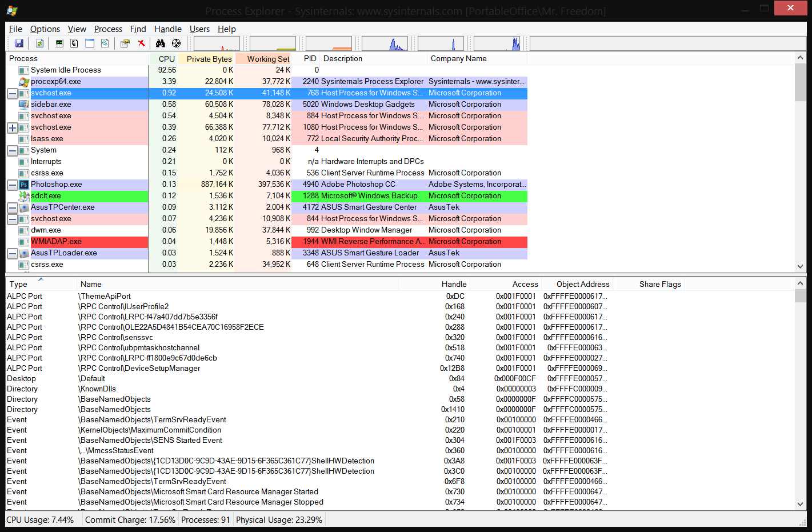The height and width of the screenshot is (532, 812).
Task: Collapse the svchost.exe PID 844 tree node
Action: tap(13, 219)
